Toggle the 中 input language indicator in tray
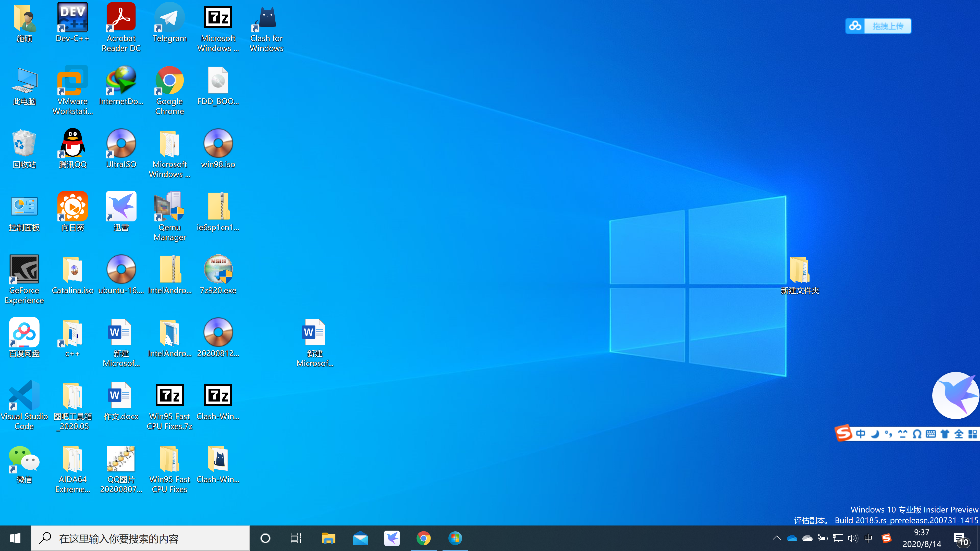 click(868, 538)
